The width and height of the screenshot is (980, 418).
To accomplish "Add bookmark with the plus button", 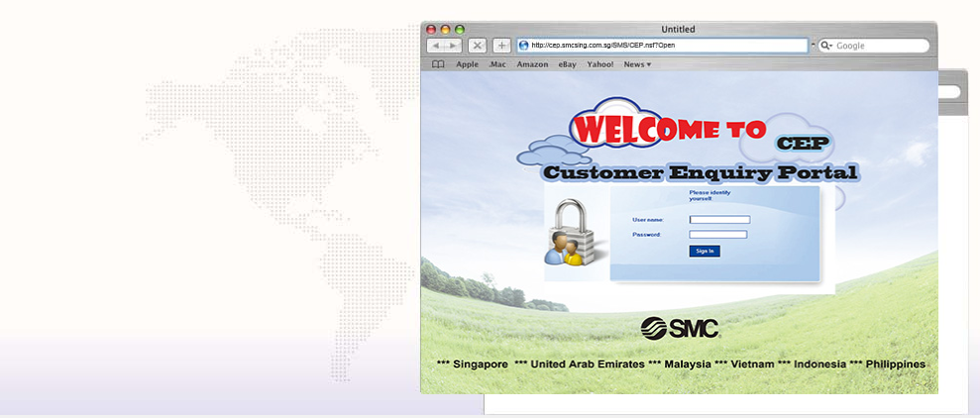I will tap(501, 46).
